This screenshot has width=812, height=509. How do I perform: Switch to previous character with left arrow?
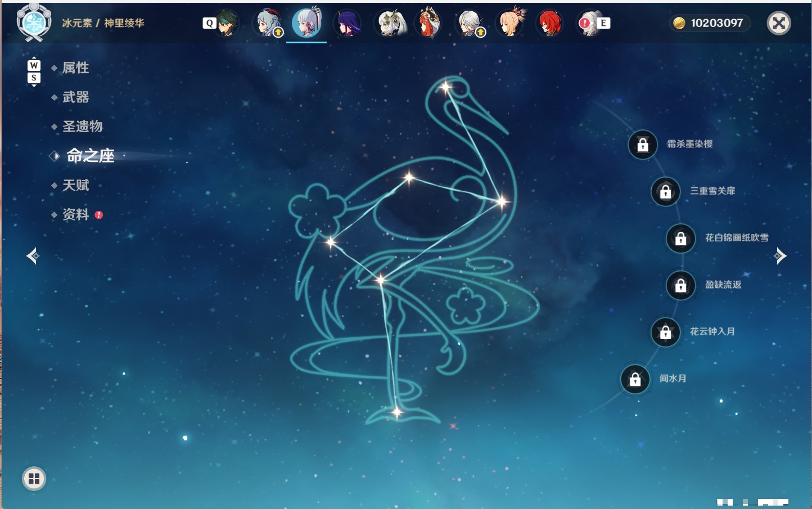click(33, 256)
